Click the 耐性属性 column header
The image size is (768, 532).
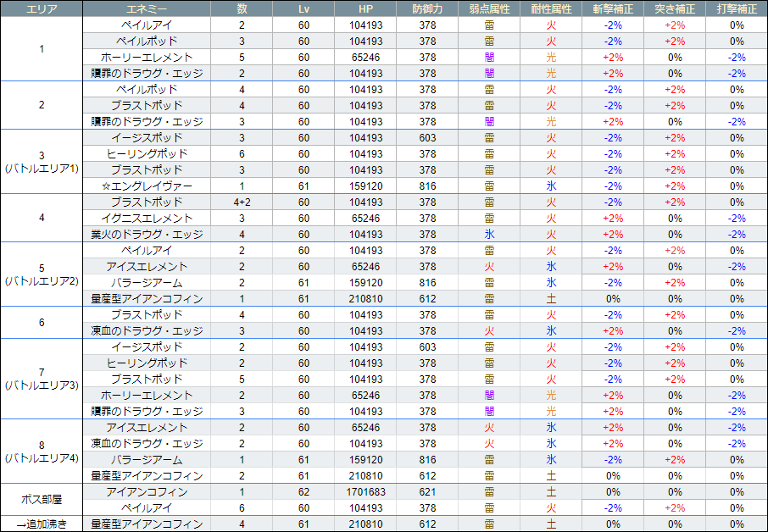(x=551, y=8)
